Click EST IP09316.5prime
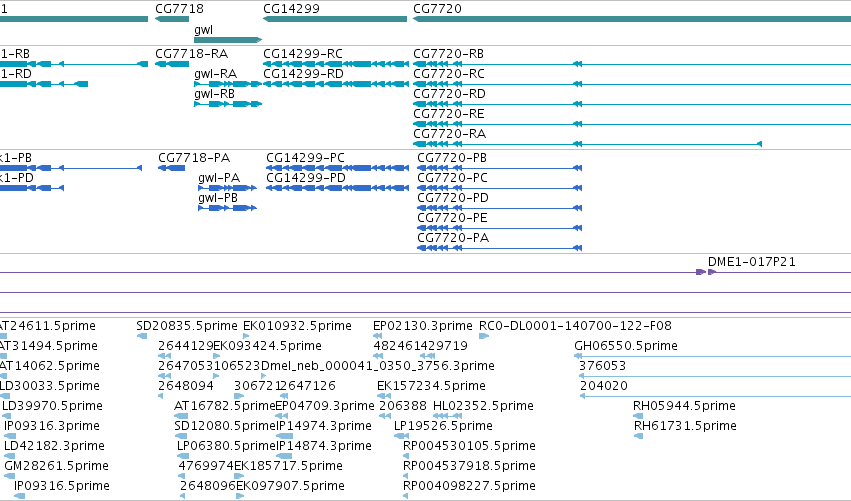This screenshot has width=851, height=501. point(62,486)
